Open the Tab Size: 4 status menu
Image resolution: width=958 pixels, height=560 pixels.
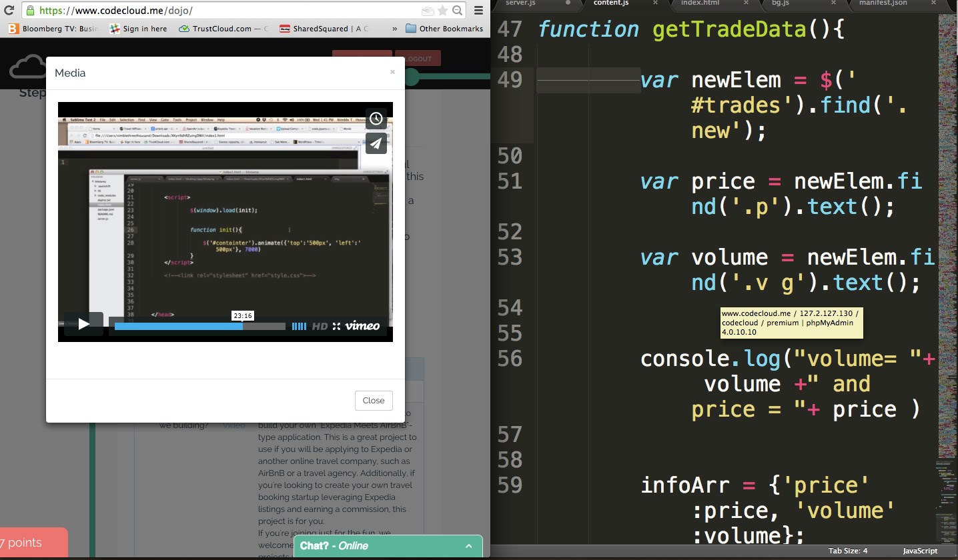pyautogui.click(x=848, y=551)
